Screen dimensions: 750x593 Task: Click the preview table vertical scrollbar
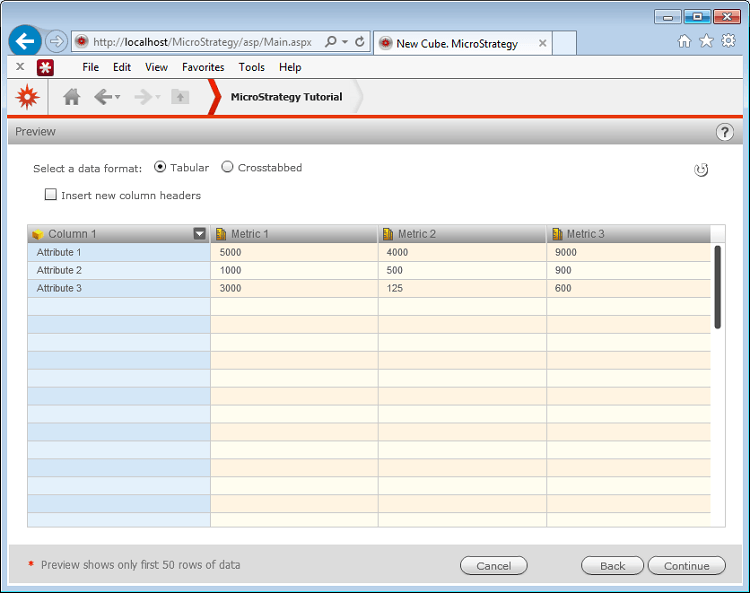(717, 286)
